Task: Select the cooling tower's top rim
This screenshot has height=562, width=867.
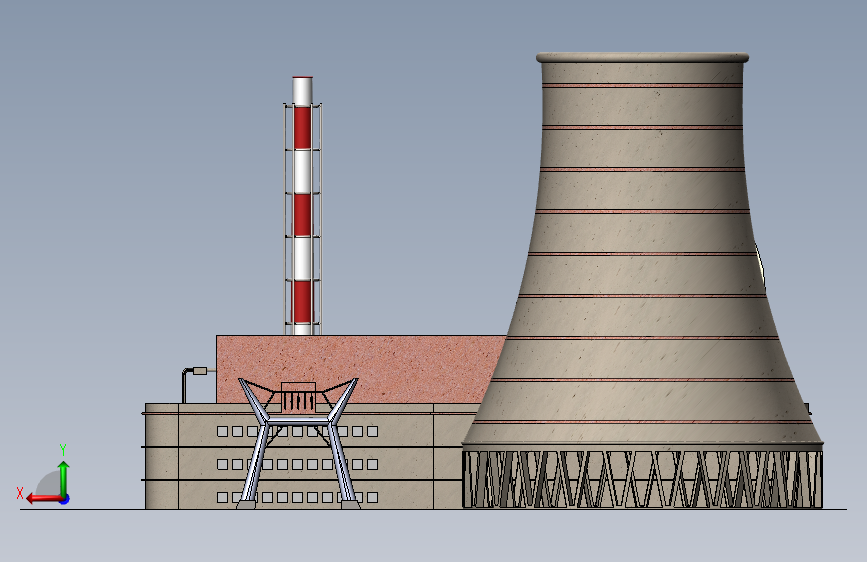Action: [643, 58]
